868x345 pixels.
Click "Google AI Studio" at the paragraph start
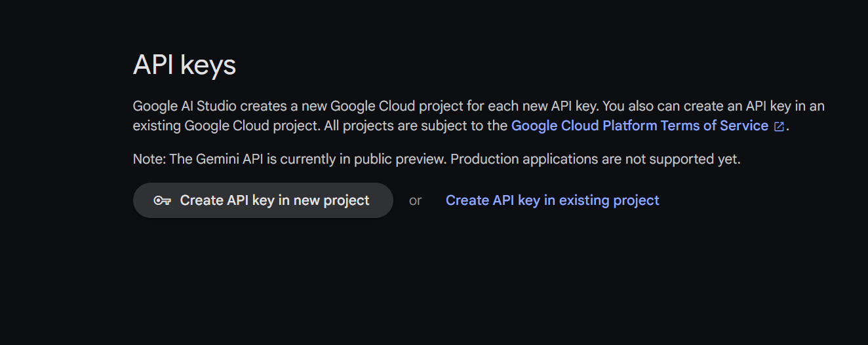tap(186, 106)
